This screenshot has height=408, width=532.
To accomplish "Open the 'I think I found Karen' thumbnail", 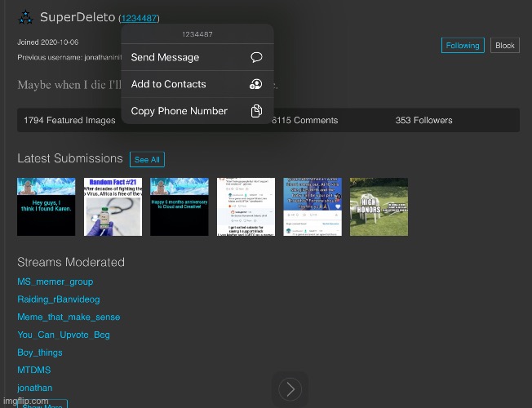I will (47, 207).
